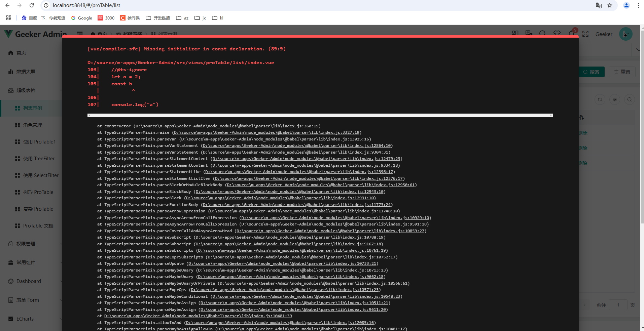Click the browser back arrow
The height and width of the screenshot is (331, 644).
(x=7, y=5)
